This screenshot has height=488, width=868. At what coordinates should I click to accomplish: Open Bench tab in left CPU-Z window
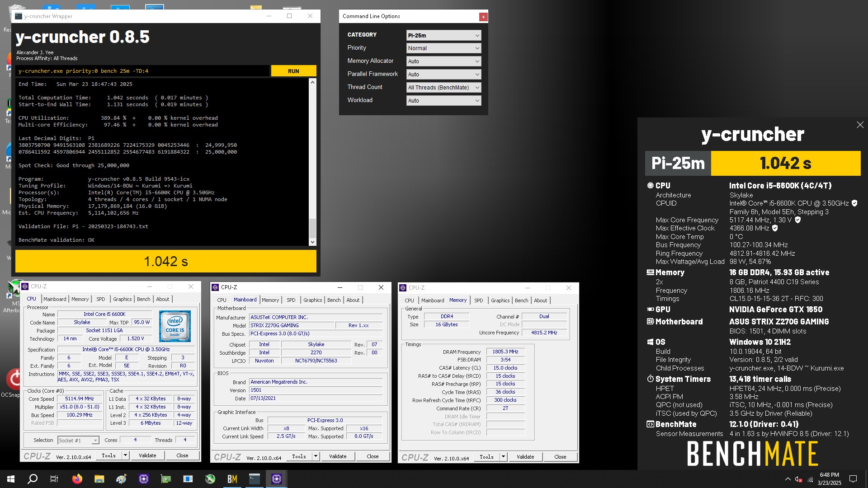pyautogui.click(x=144, y=299)
